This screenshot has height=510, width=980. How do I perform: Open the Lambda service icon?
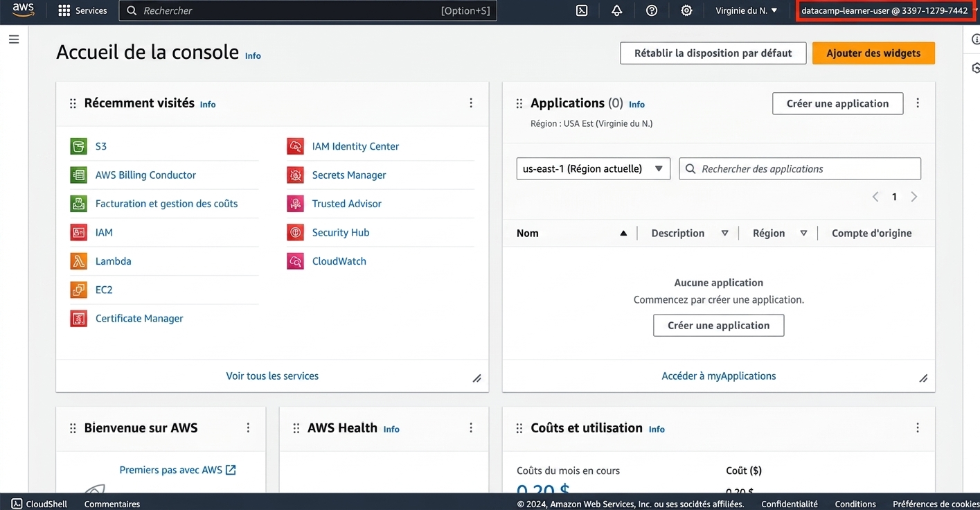(78, 261)
